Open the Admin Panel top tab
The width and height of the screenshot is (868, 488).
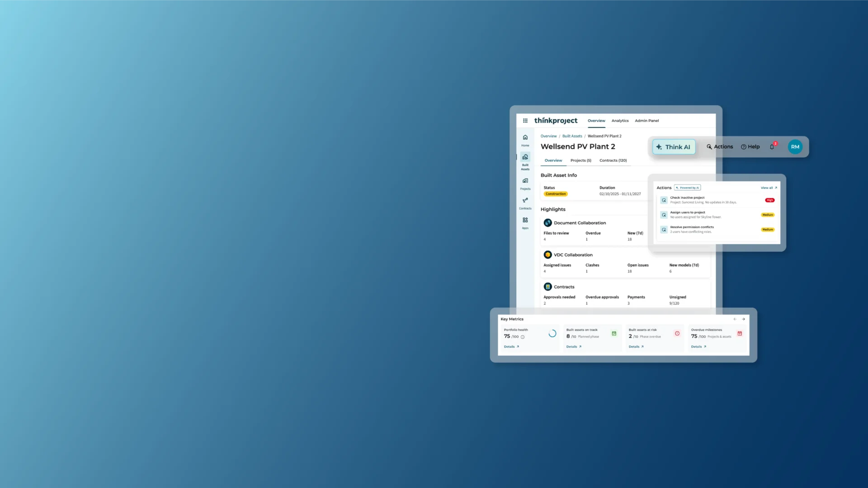click(646, 121)
